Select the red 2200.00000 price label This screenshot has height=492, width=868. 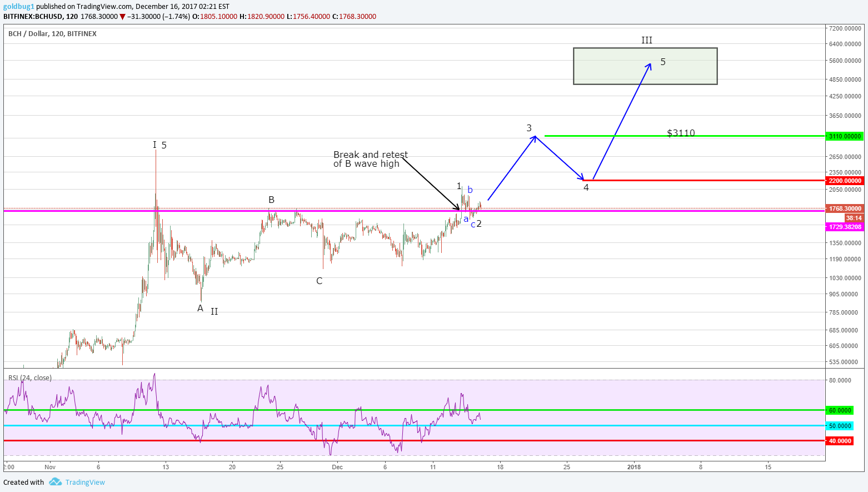(x=845, y=181)
